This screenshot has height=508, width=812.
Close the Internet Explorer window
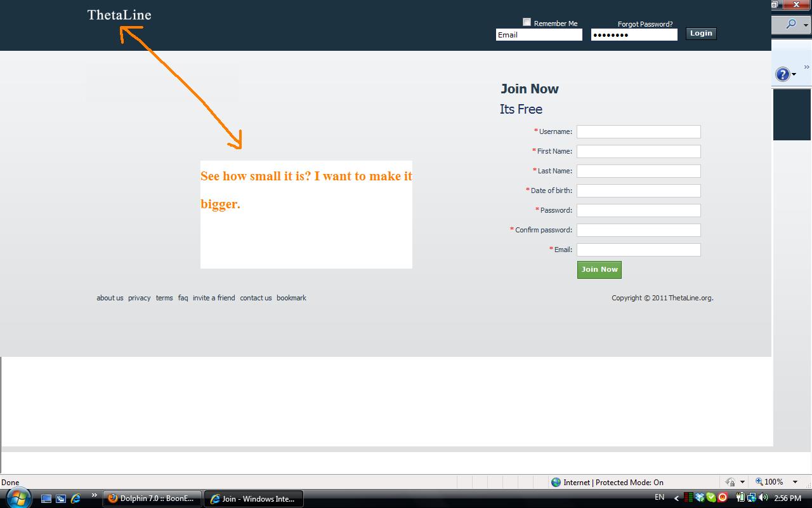point(797,4)
